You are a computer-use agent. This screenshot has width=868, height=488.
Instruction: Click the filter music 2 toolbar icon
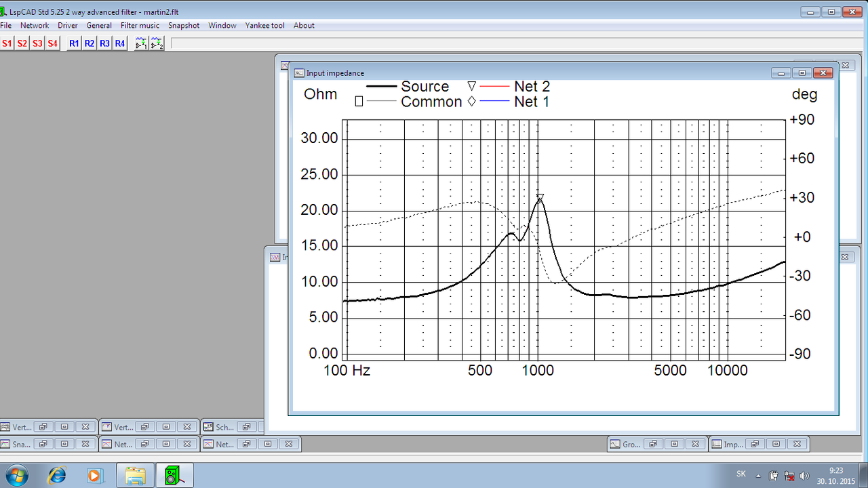[x=157, y=43]
